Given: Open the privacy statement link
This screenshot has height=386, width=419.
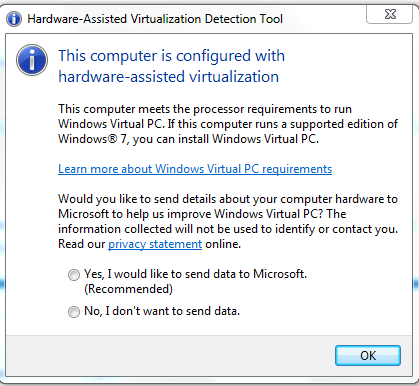Looking at the screenshot, I should point(155,244).
